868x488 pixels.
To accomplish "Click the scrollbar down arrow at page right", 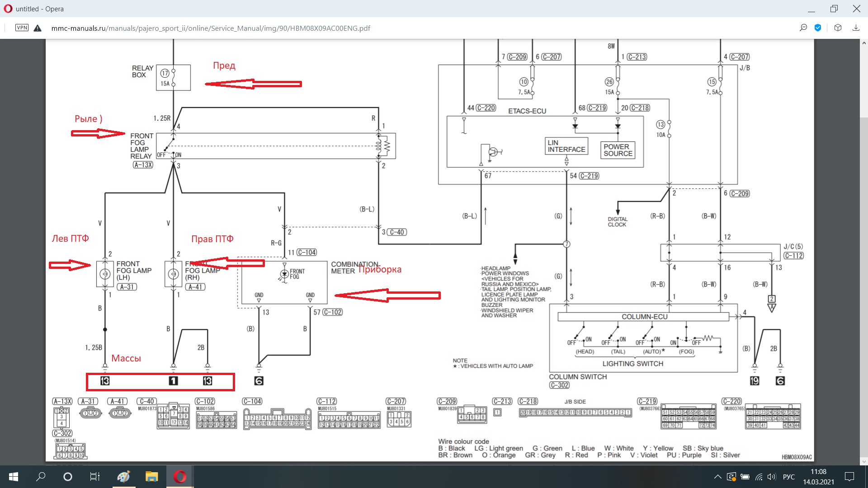I will (x=863, y=461).
